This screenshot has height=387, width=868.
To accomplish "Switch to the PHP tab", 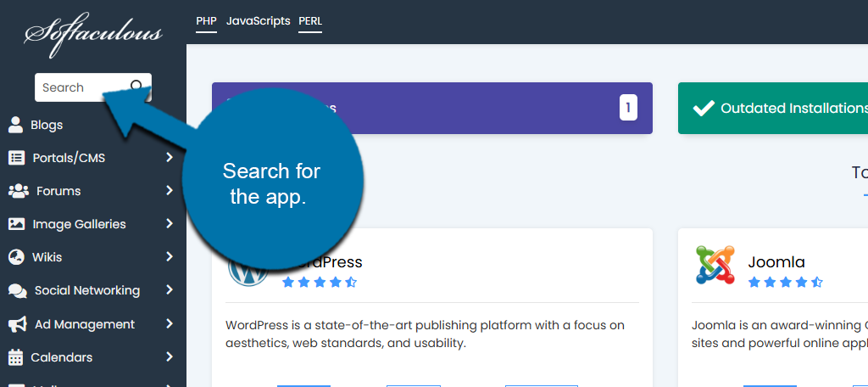I will [x=206, y=20].
